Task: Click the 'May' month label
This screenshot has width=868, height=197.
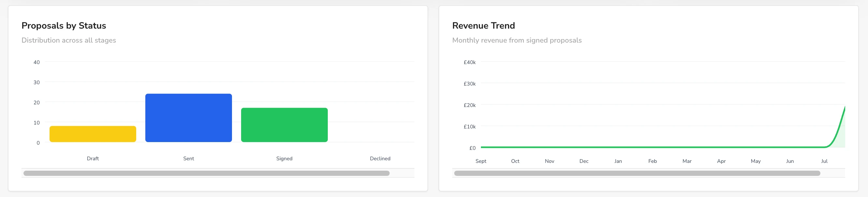Action: (x=756, y=161)
